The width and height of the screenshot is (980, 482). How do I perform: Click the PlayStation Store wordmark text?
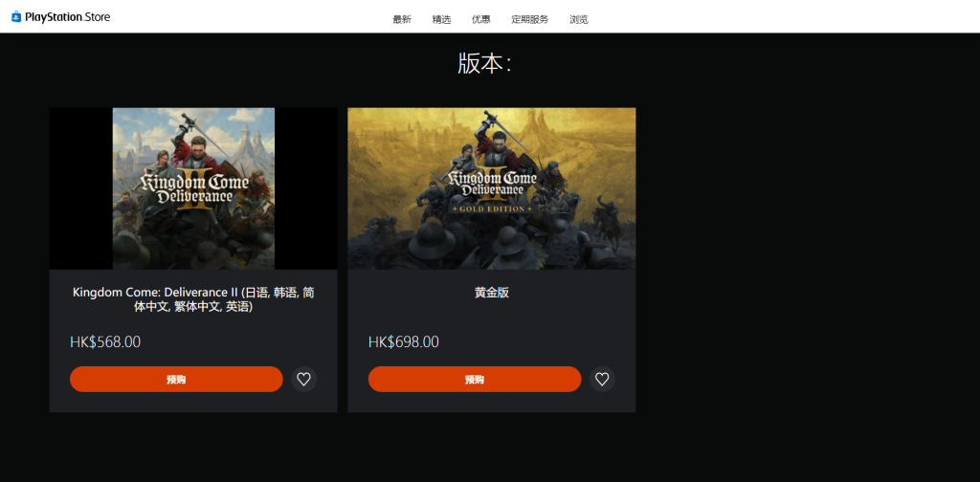tap(68, 17)
